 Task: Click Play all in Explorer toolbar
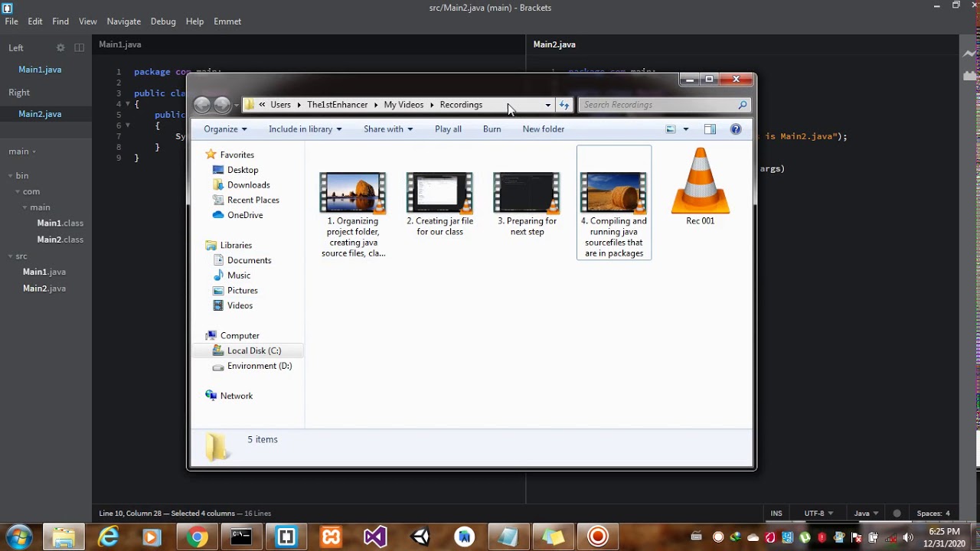(x=448, y=129)
